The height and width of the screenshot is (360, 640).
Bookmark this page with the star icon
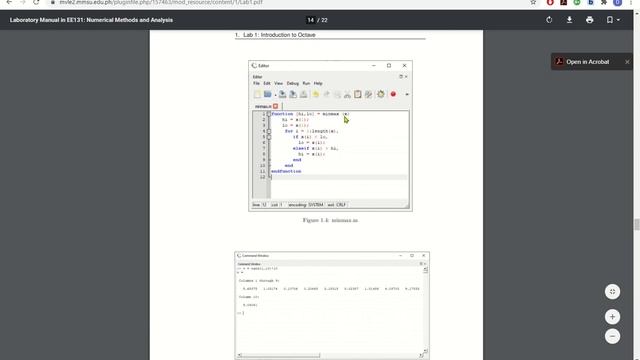(x=533, y=2)
